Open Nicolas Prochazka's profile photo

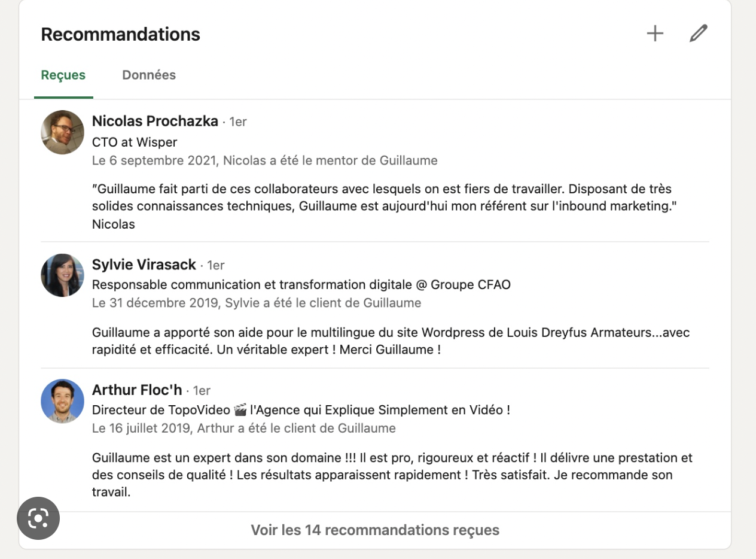click(x=62, y=132)
